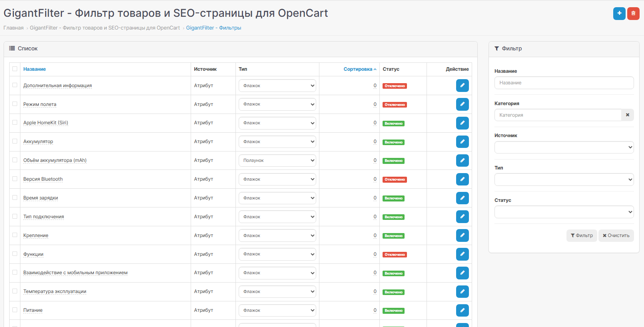Image resolution: width=644 pixels, height=327 pixels.
Task: Click Включено status of Питание row
Action: click(393, 311)
